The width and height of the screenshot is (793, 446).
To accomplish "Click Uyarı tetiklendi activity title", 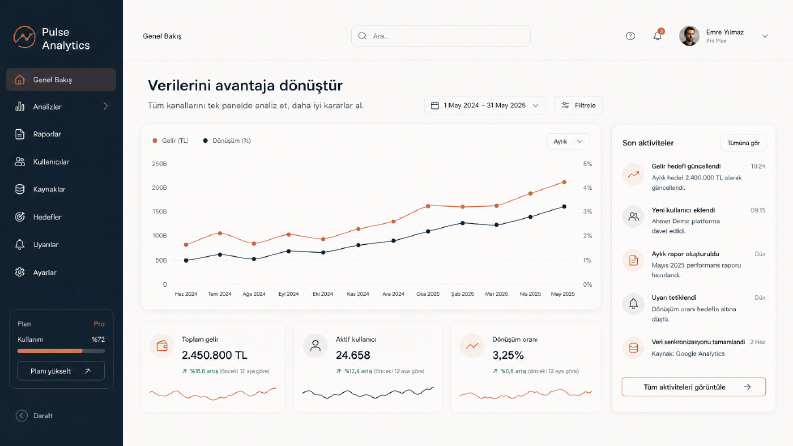I will (x=674, y=297).
